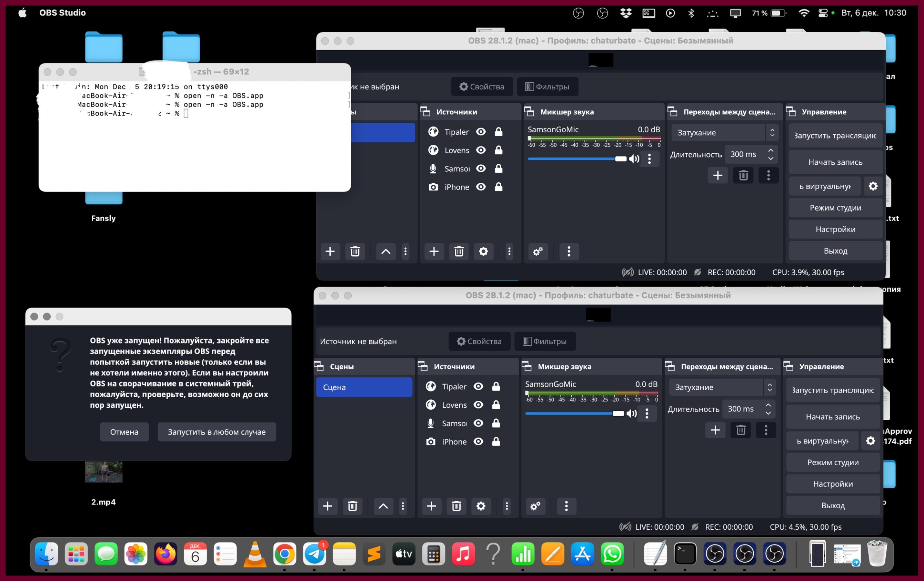Toggle Tipaler eye icon in lower OBS window

(x=478, y=386)
